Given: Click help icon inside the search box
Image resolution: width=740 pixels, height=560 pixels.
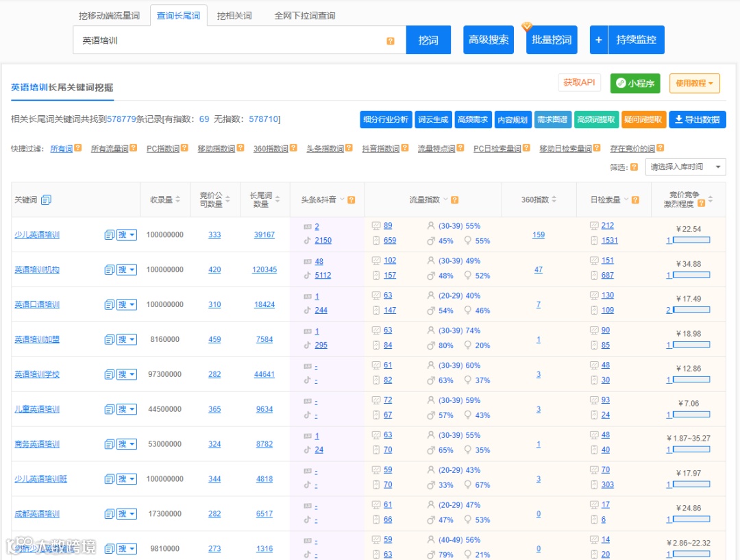Looking at the screenshot, I should click(391, 41).
